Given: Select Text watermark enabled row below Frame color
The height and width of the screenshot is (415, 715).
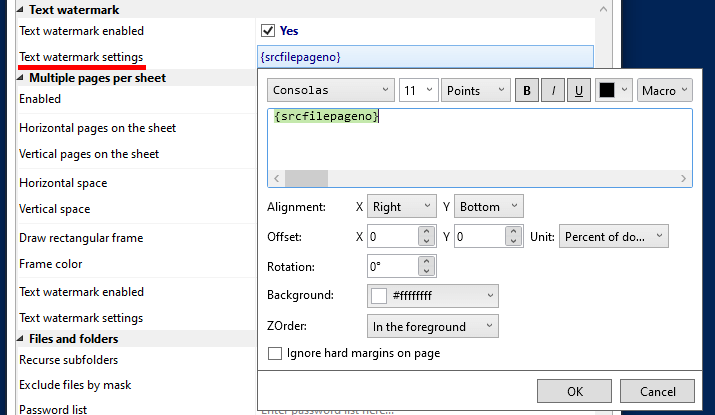Looking at the screenshot, I should pyautogui.click(x=136, y=292).
